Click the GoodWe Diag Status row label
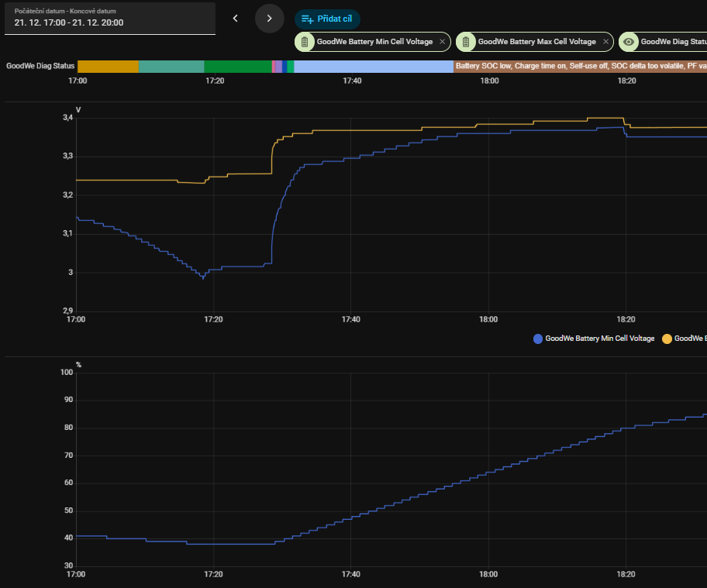Image resolution: width=707 pixels, height=588 pixels. (x=40, y=67)
